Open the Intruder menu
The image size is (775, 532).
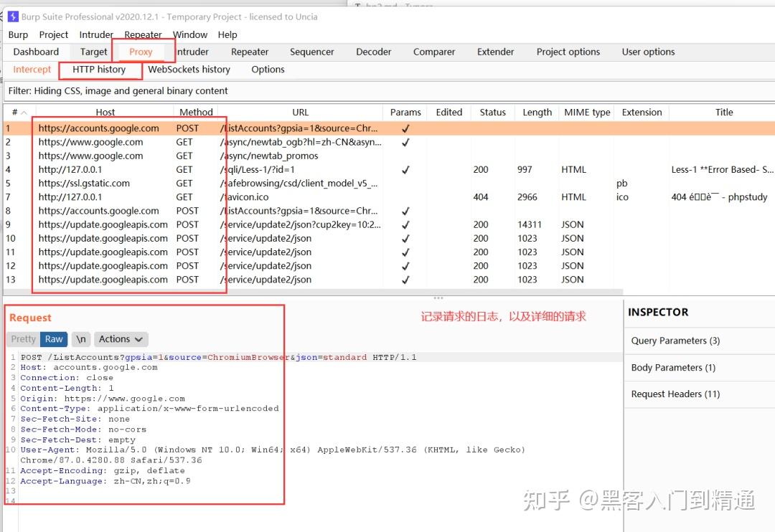[96, 34]
